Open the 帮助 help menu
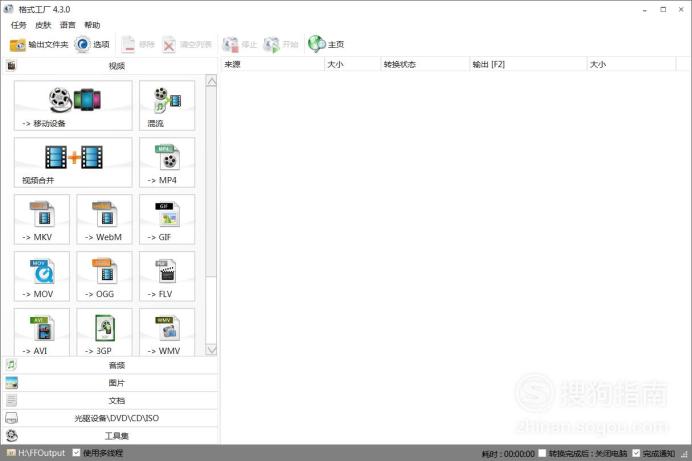This screenshot has width=692, height=461. 92,25
